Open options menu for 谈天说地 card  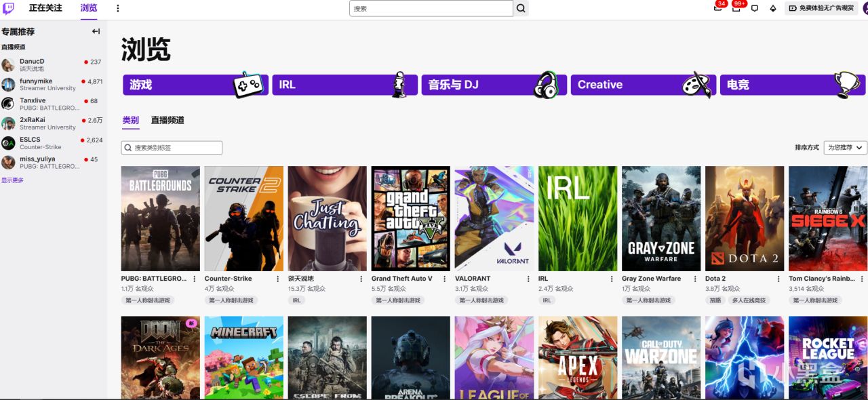click(361, 279)
